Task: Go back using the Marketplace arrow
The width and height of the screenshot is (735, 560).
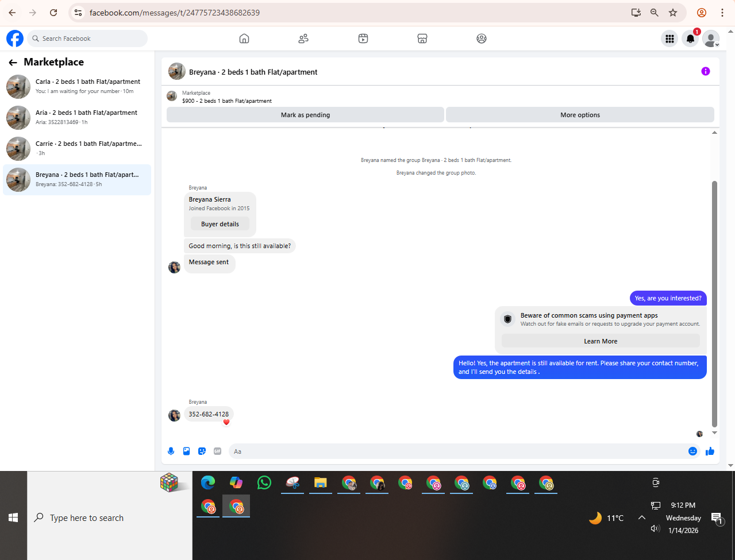Action: pyautogui.click(x=13, y=62)
